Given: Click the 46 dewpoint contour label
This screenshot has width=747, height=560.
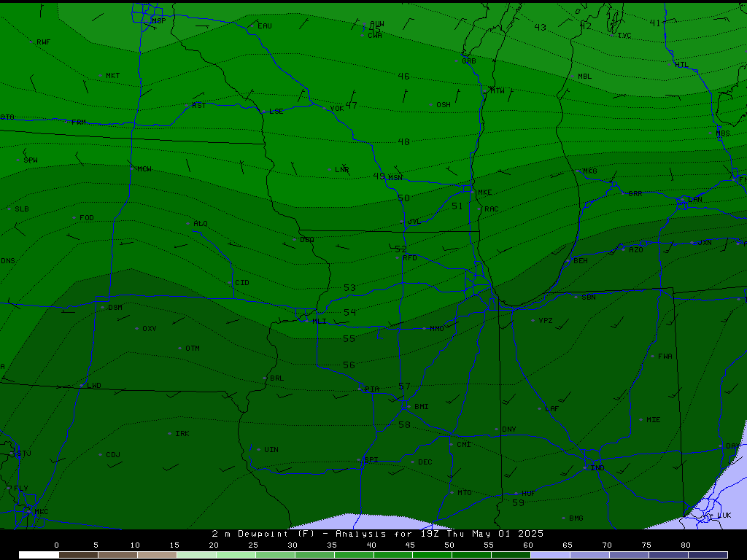Looking at the screenshot, I should [403, 76].
